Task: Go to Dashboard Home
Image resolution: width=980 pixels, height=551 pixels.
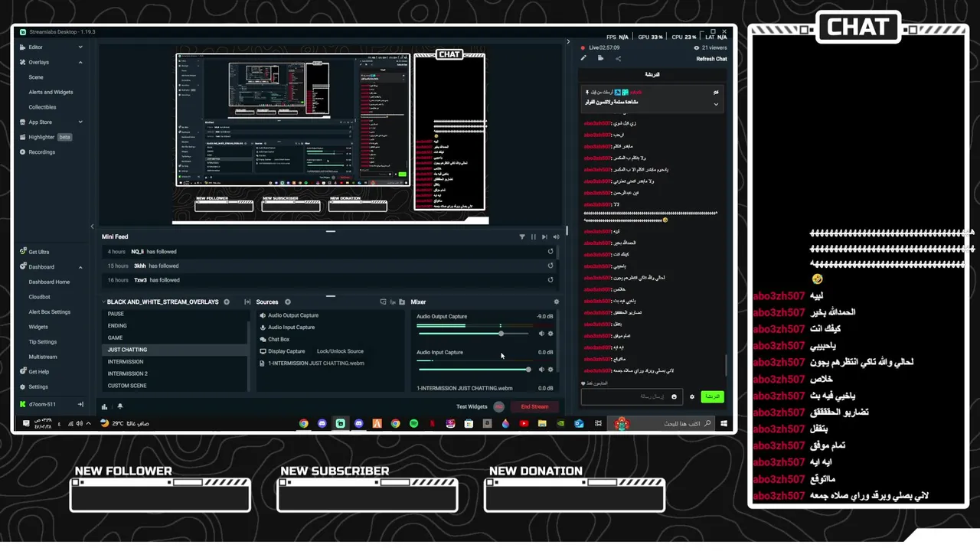Action: pyautogui.click(x=49, y=282)
